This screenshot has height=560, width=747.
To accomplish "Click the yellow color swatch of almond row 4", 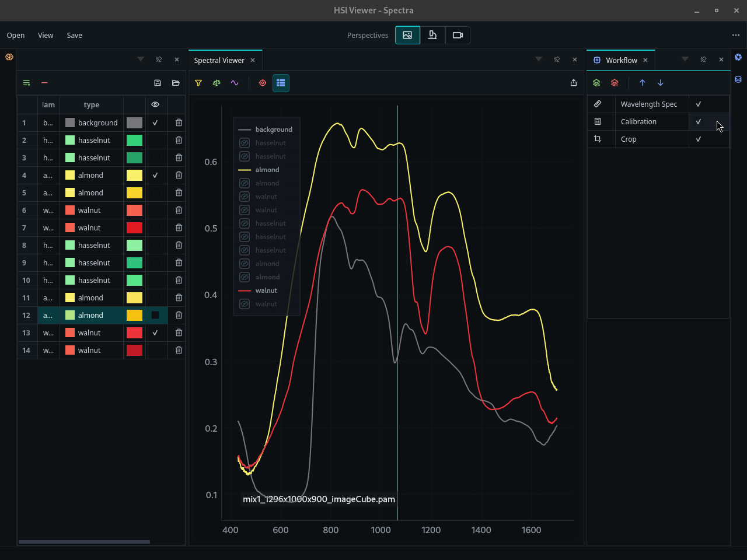I will coord(135,175).
